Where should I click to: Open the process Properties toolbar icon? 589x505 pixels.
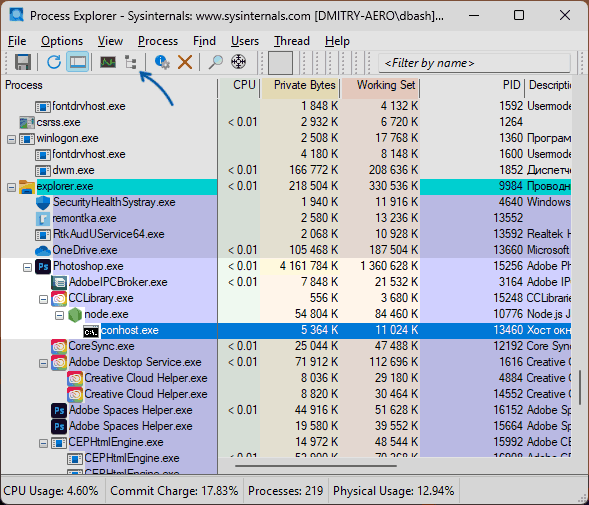(x=162, y=62)
